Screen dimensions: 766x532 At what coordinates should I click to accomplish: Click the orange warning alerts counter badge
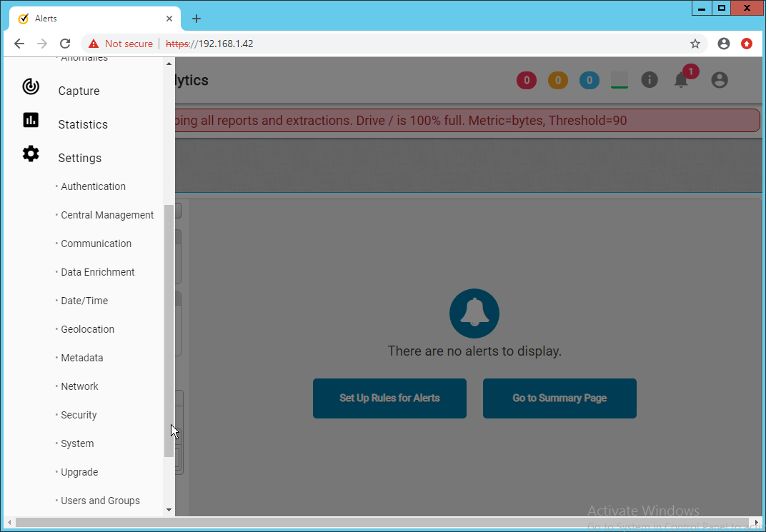pos(558,81)
